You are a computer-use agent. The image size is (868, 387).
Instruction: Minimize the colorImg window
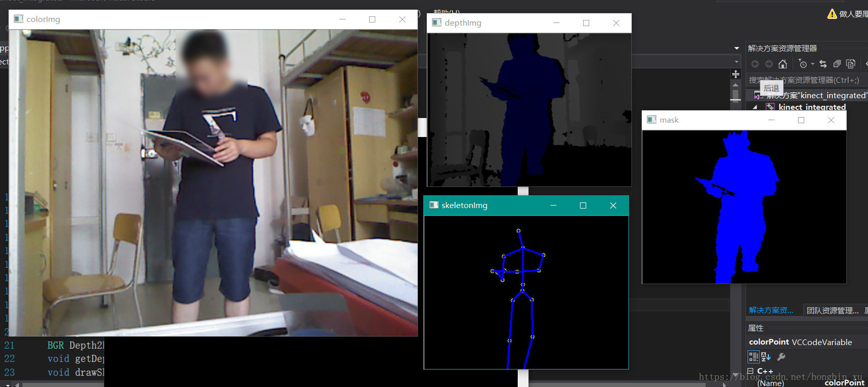point(343,19)
